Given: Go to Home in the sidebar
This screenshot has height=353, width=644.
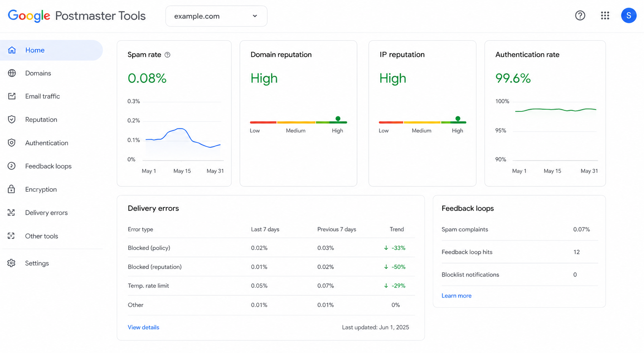Looking at the screenshot, I should pyautogui.click(x=51, y=50).
